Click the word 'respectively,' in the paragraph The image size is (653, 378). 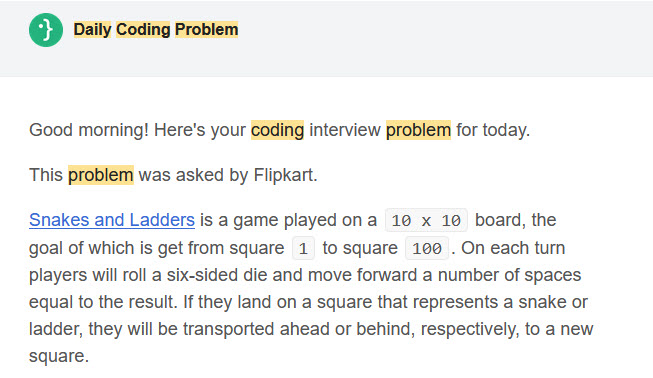(x=470, y=329)
